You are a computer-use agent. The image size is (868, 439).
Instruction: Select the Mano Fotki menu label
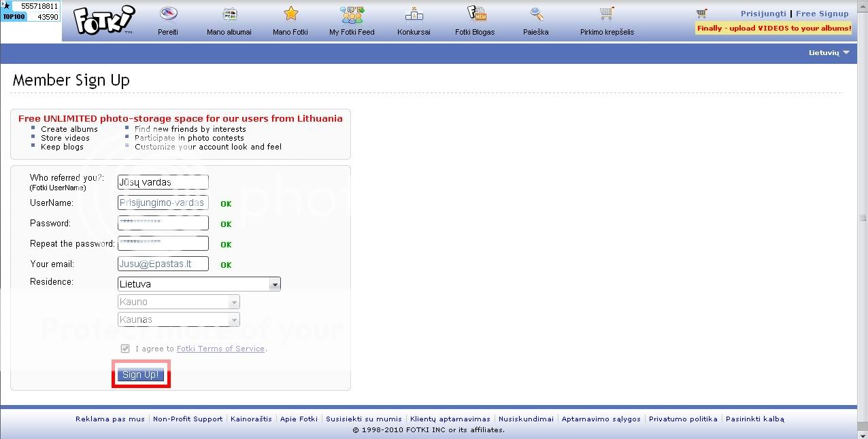tap(291, 32)
